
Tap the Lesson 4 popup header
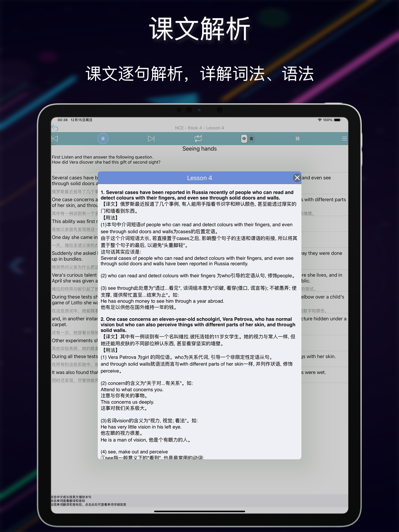[199, 178]
